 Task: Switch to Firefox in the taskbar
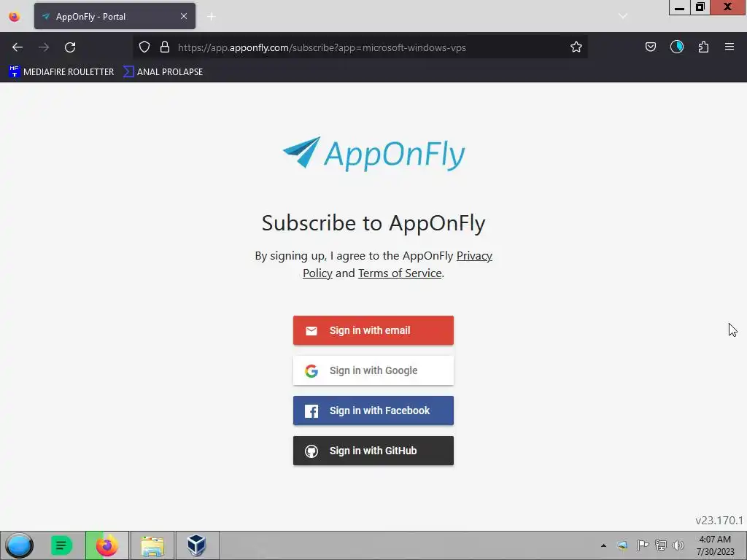click(x=107, y=545)
